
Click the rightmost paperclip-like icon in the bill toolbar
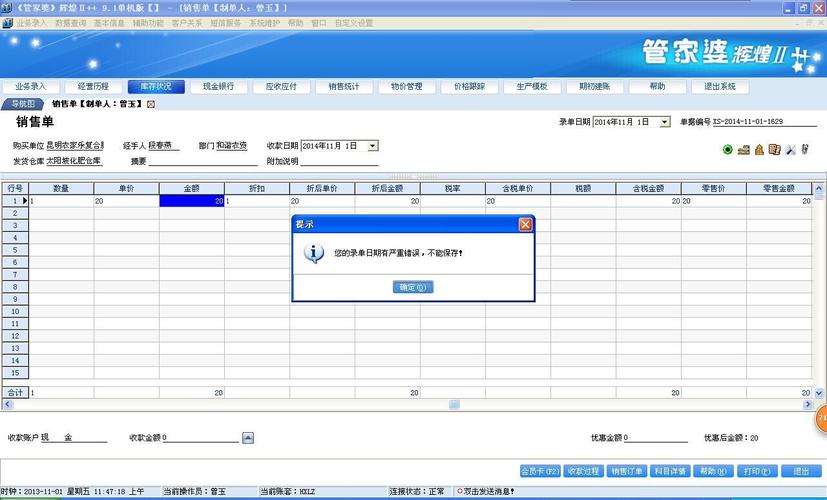pyautogui.click(x=805, y=149)
